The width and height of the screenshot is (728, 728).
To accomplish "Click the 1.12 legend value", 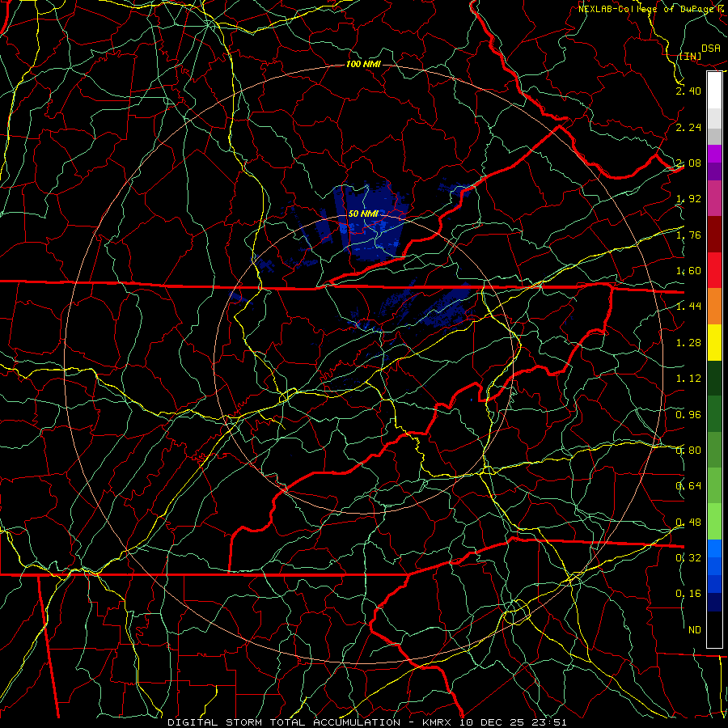I will tap(688, 379).
